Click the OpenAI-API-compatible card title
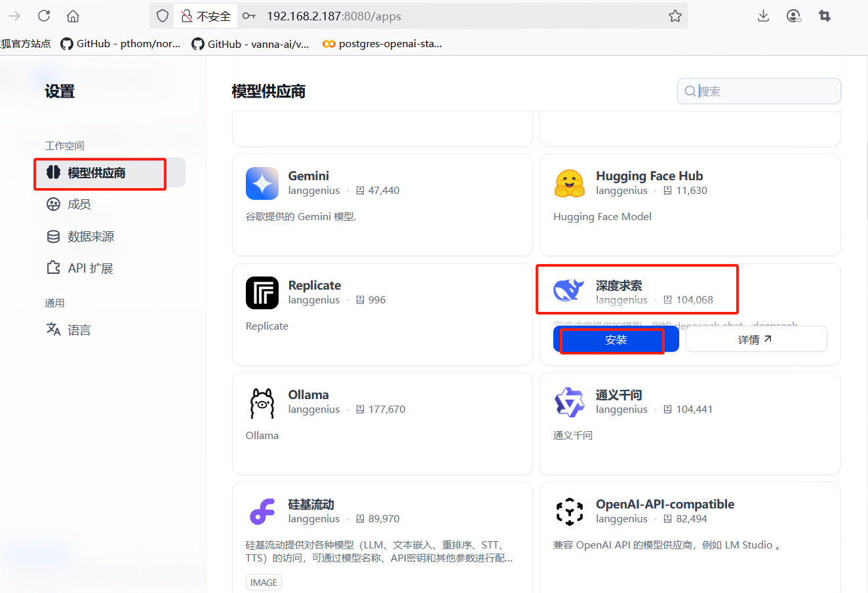 tap(665, 504)
